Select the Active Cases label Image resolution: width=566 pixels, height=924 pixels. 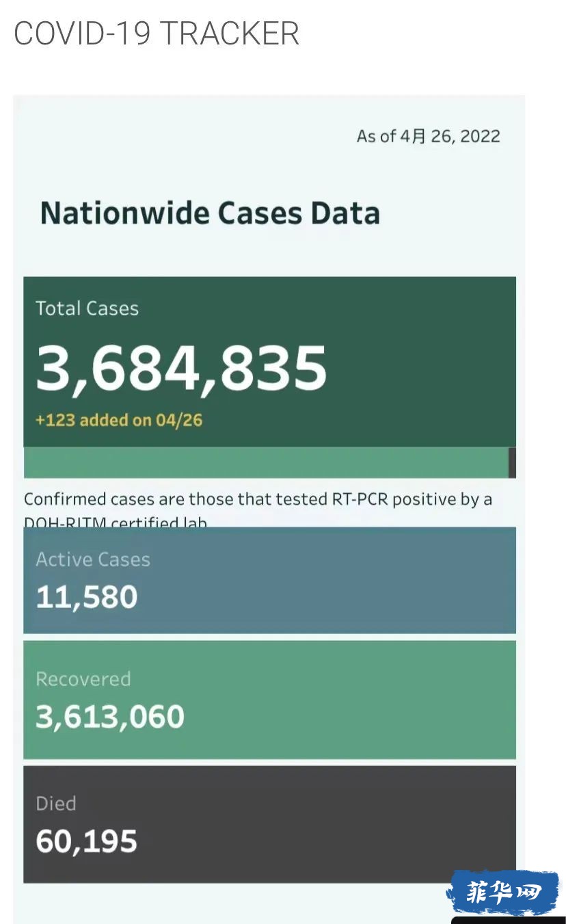pos(93,559)
